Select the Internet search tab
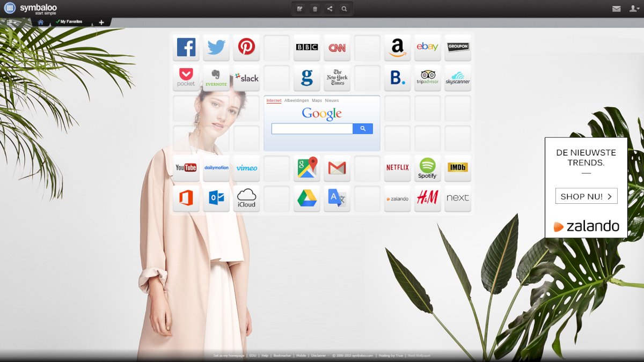Image resolution: width=644 pixels, height=362 pixels. [x=274, y=101]
